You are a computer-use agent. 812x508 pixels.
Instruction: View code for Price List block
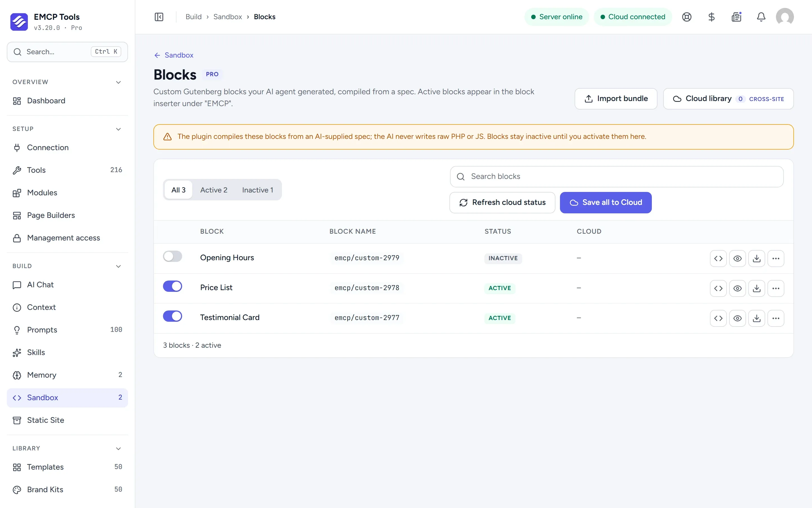tap(718, 288)
